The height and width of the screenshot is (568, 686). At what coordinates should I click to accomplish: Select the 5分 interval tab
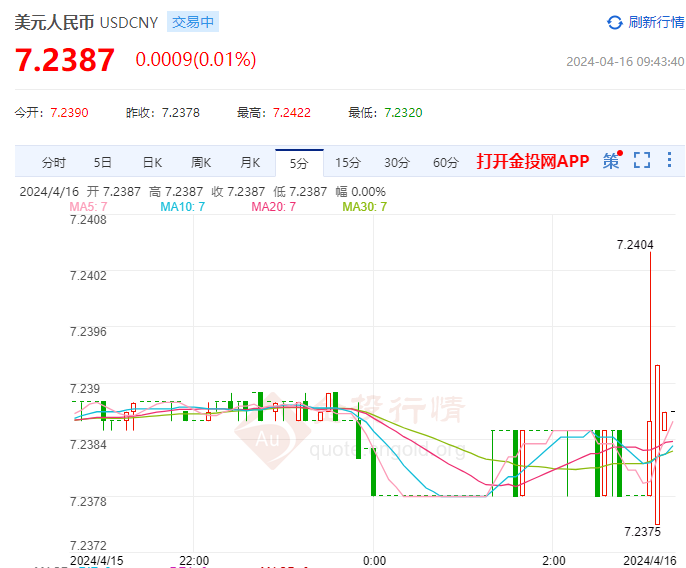point(299,162)
